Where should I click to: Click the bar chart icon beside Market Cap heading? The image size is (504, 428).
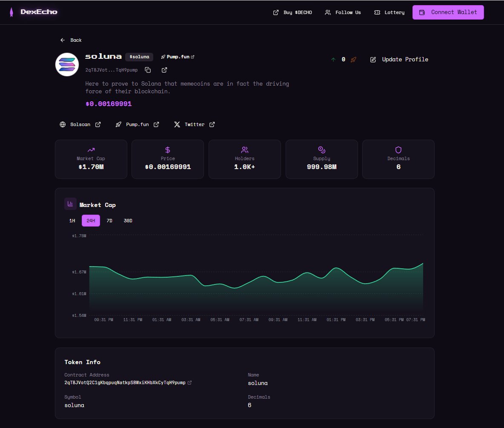tap(70, 204)
